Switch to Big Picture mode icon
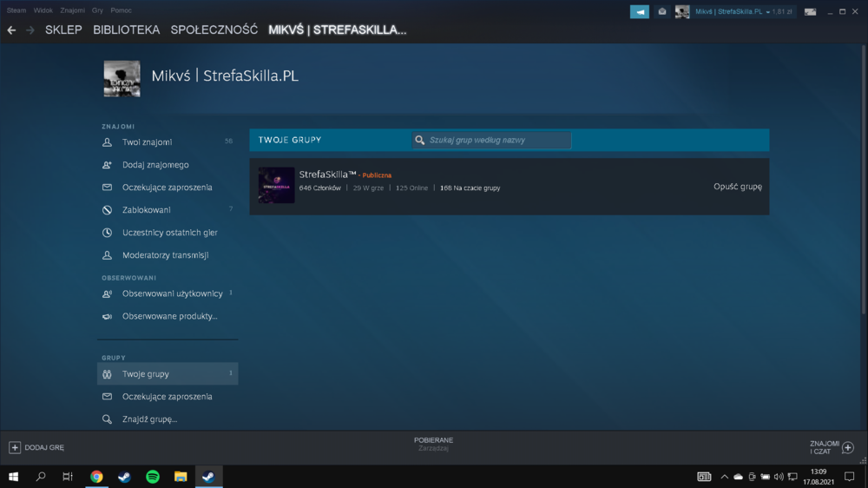The image size is (868, 488). coord(810,11)
